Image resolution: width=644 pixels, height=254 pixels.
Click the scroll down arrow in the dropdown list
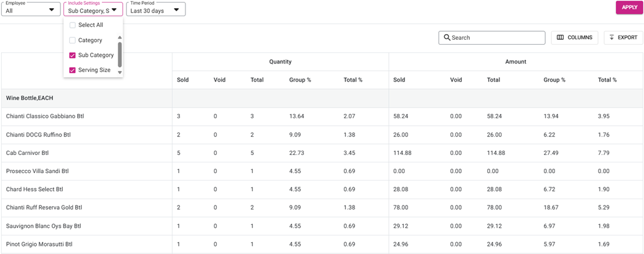pos(120,72)
